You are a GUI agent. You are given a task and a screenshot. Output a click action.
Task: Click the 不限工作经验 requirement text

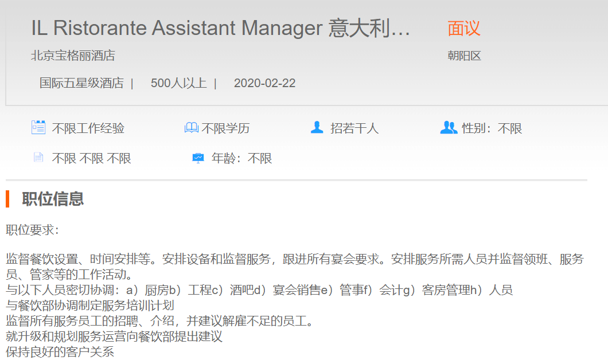(88, 128)
